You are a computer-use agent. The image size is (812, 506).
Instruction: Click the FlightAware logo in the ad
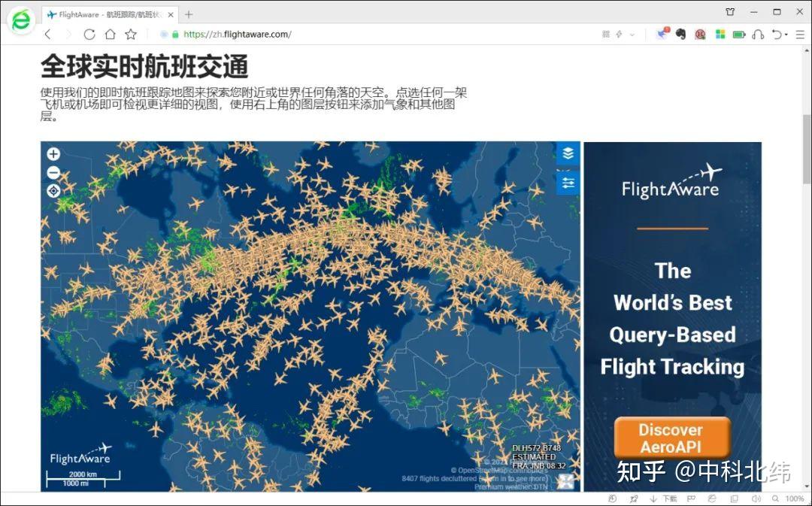[671, 181]
